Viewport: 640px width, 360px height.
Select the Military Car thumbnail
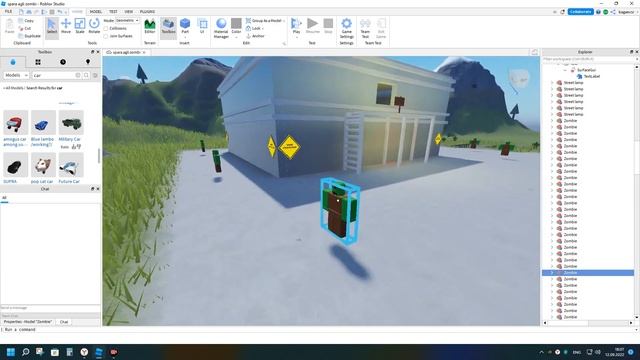tap(71, 122)
